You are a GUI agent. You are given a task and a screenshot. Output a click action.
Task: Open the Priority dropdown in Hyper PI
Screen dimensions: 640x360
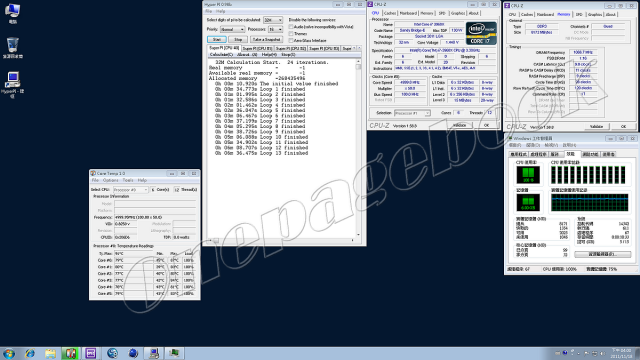(x=232, y=29)
